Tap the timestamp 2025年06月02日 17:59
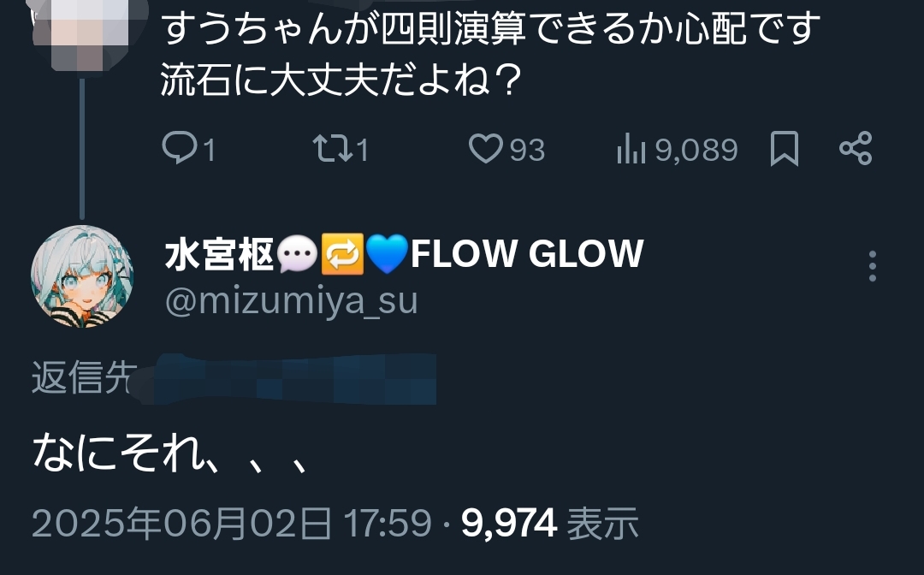 [232, 523]
